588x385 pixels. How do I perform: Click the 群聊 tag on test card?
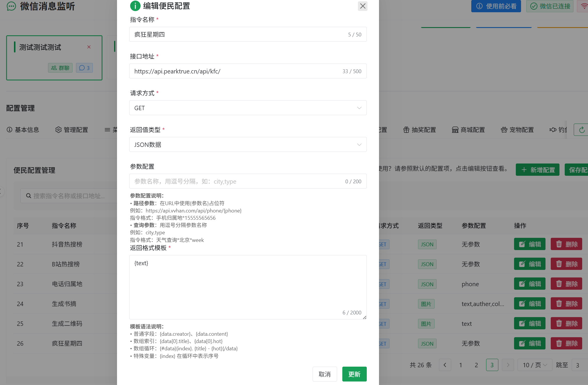60,68
